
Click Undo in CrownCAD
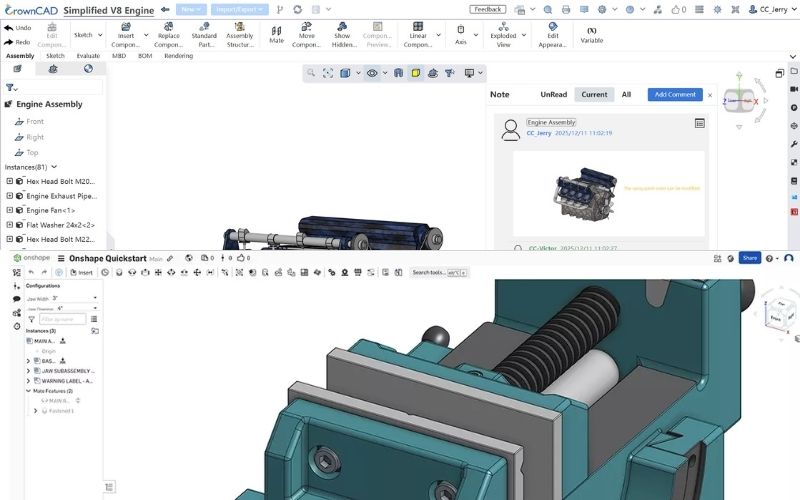[x=18, y=28]
